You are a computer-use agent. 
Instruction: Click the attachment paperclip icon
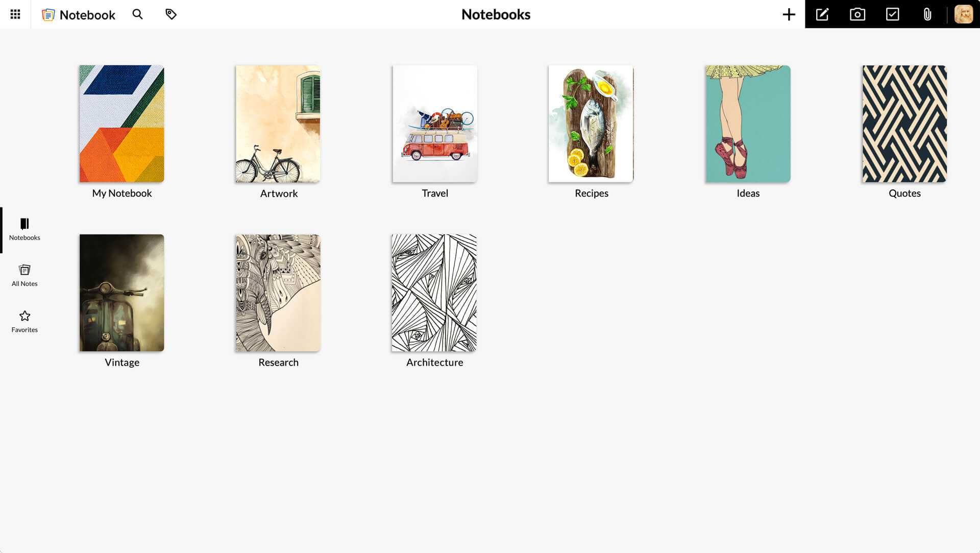click(927, 14)
